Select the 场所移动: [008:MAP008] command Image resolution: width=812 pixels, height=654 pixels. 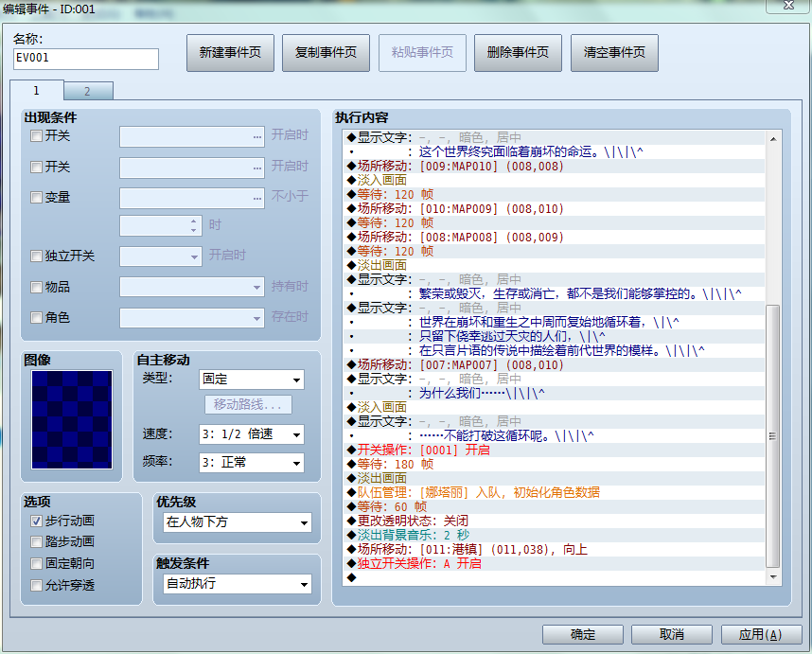tap(554, 238)
